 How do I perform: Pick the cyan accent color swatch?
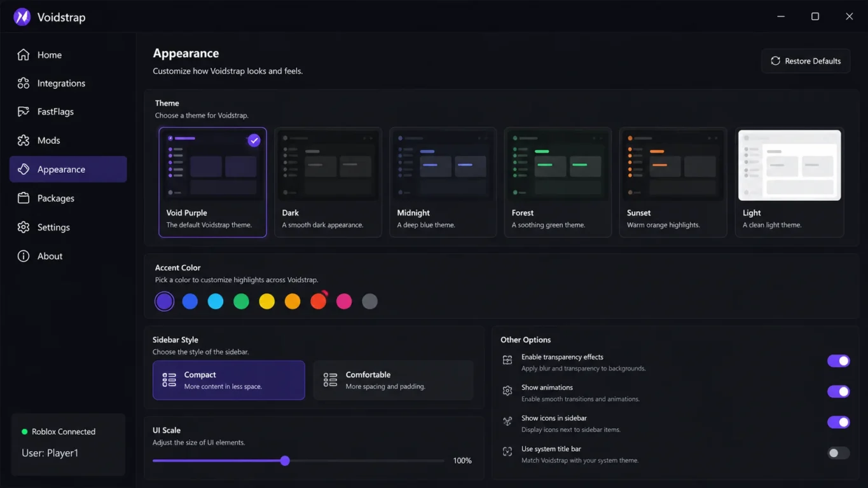(x=216, y=301)
